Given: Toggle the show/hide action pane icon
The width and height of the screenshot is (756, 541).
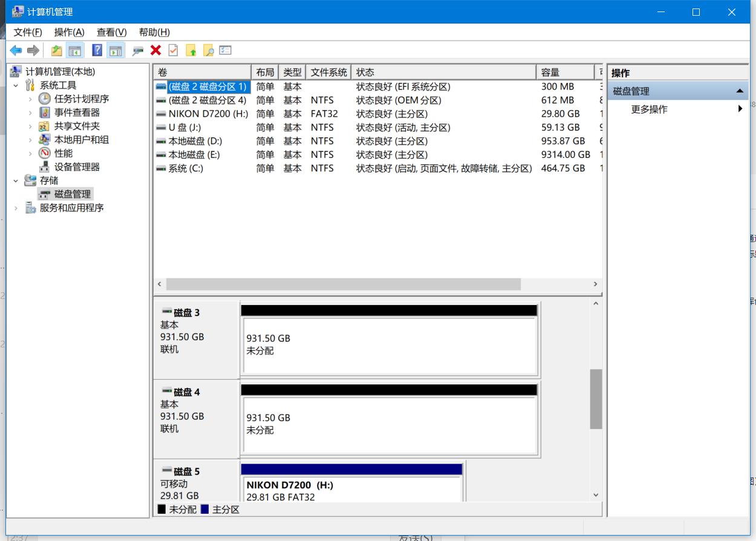Looking at the screenshot, I should (x=116, y=51).
